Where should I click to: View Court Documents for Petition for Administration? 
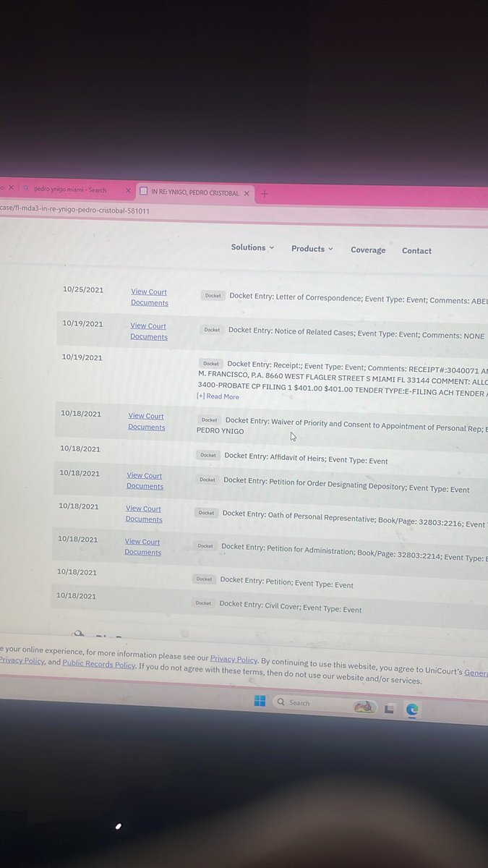tap(142, 547)
